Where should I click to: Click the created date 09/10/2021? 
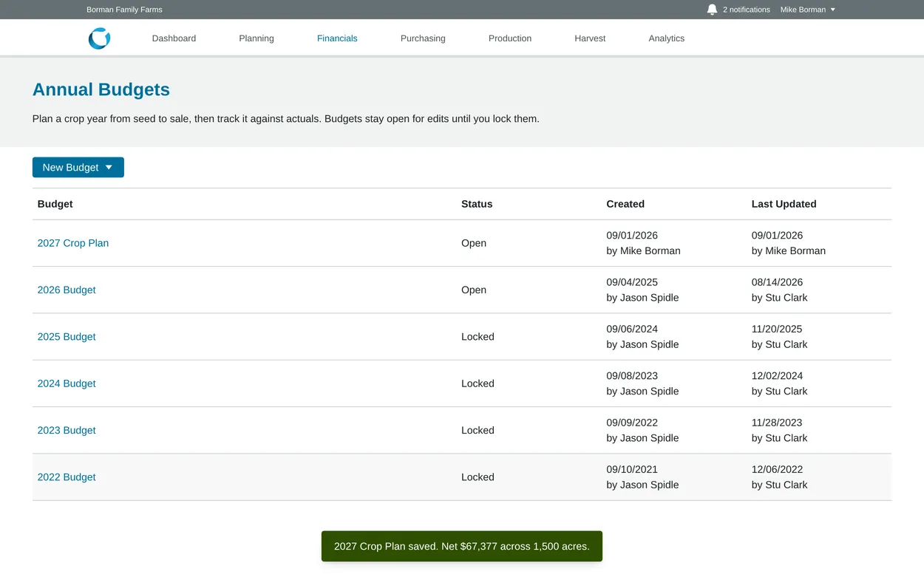tap(632, 469)
